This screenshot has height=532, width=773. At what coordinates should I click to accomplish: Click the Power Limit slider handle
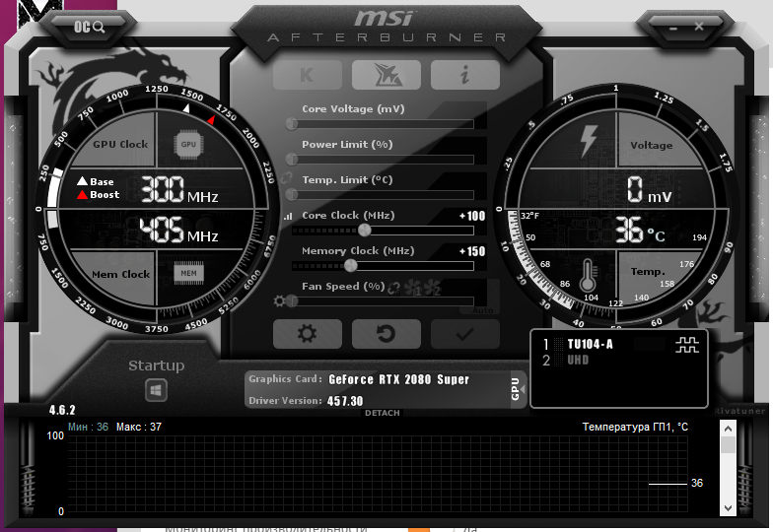[x=292, y=160]
